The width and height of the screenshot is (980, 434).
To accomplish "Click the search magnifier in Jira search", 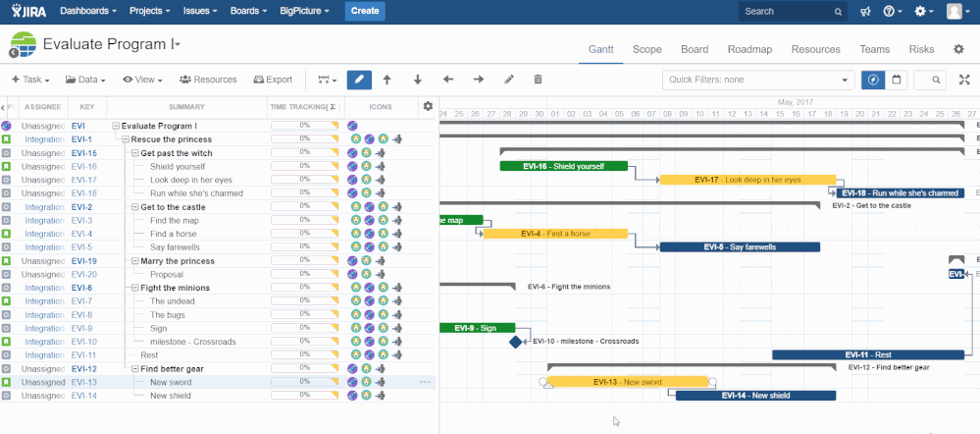I will tap(838, 11).
